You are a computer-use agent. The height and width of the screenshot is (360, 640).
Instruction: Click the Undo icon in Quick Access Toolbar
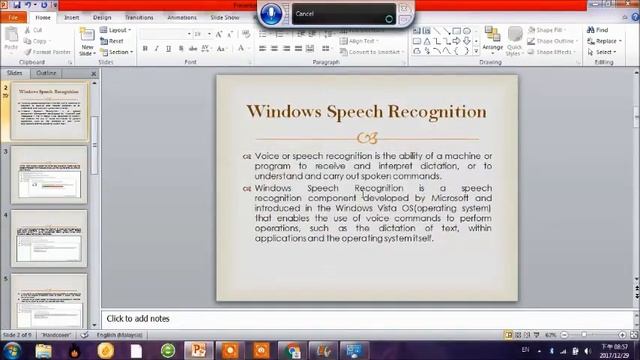click(28, 5)
